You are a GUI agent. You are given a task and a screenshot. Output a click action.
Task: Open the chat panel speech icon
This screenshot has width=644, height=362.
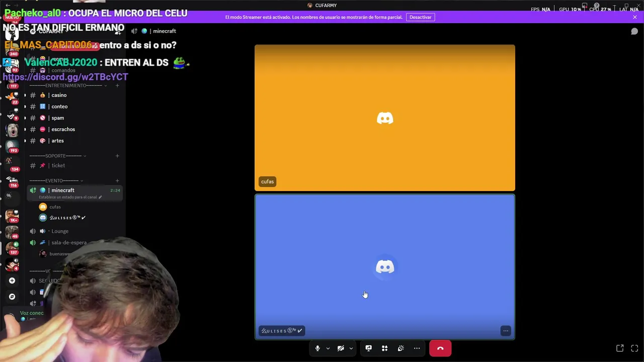pyautogui.click(x=634, y=31)
